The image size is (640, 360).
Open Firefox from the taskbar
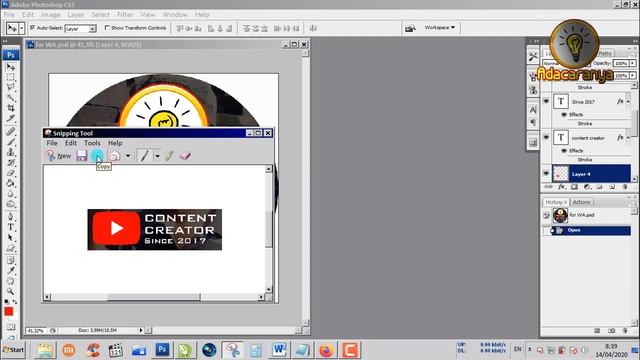(326, 350)
